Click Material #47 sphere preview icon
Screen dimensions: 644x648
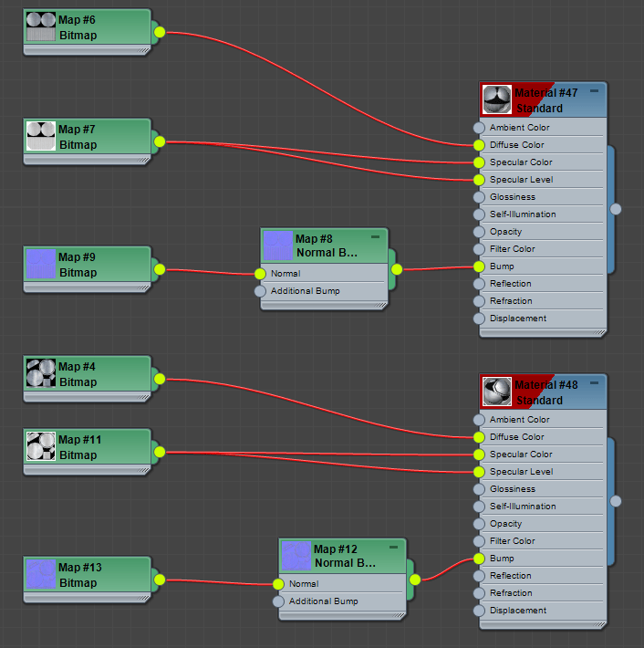tap(497, 99)
